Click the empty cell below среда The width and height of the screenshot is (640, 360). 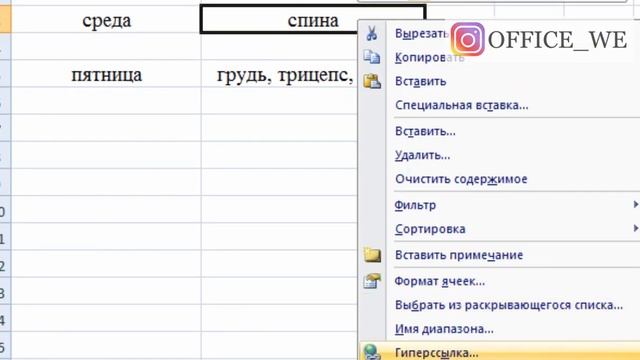click(106, 47)
